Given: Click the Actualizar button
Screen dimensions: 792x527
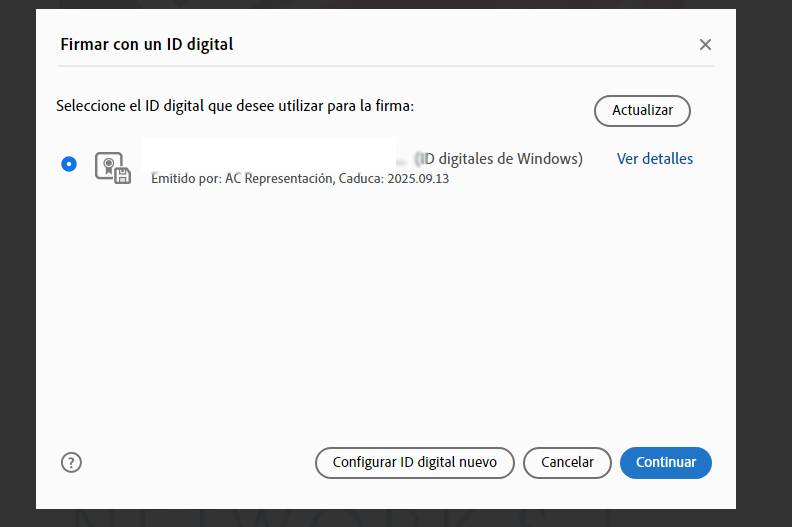Looking at the screenshot, I should point(642,110).
